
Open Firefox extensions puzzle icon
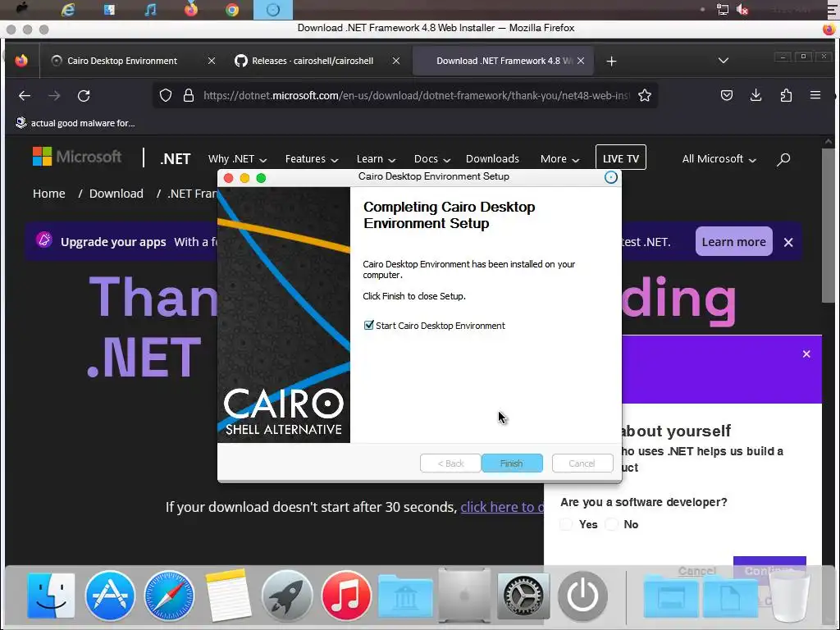(x=786, y=95)
